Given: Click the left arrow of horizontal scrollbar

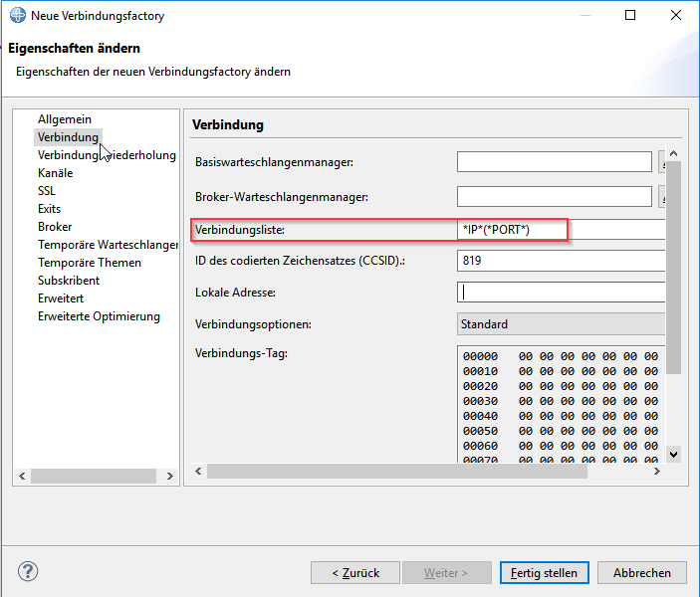Looking at the screenshot, I should [197, 472].
